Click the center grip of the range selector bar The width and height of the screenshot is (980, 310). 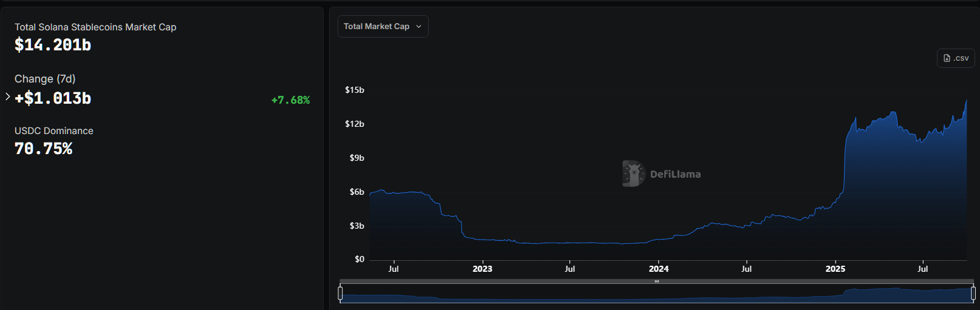[x=656, y=281]
